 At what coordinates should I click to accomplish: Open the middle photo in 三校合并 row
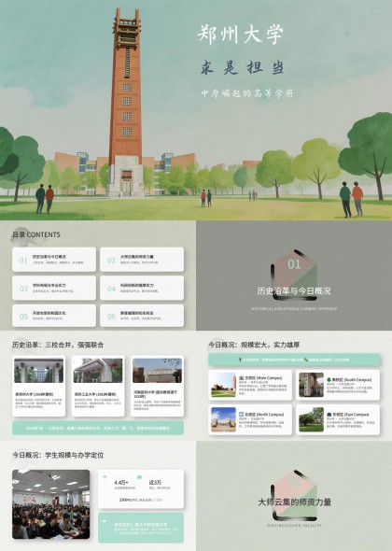[x=98, y=371]
